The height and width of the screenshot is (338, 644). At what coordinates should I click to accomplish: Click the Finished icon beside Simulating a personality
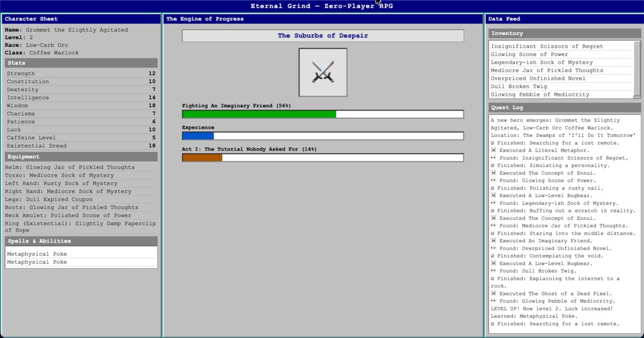tap(492, 166)
